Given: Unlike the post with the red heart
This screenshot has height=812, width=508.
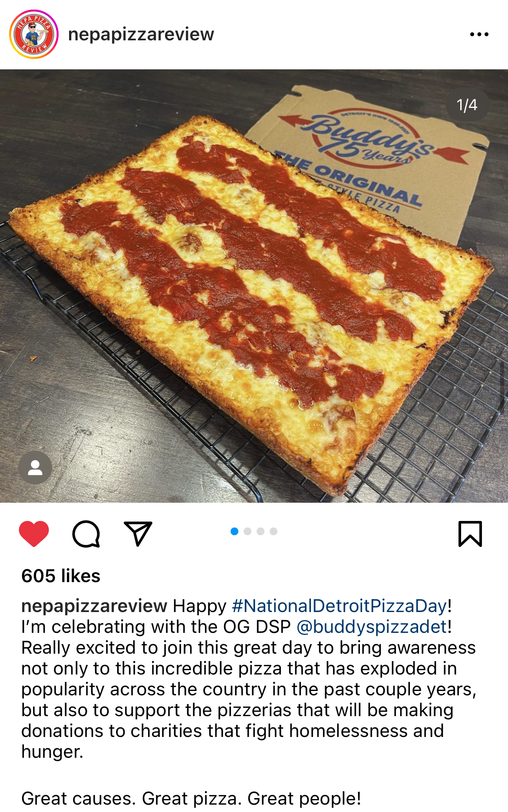Looking at the screenshot, I should (x=34, y=534).
